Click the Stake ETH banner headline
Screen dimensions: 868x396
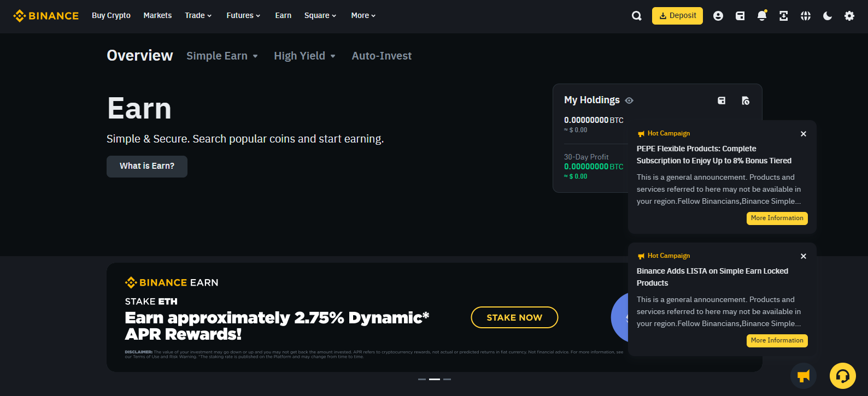pos(277,326)
